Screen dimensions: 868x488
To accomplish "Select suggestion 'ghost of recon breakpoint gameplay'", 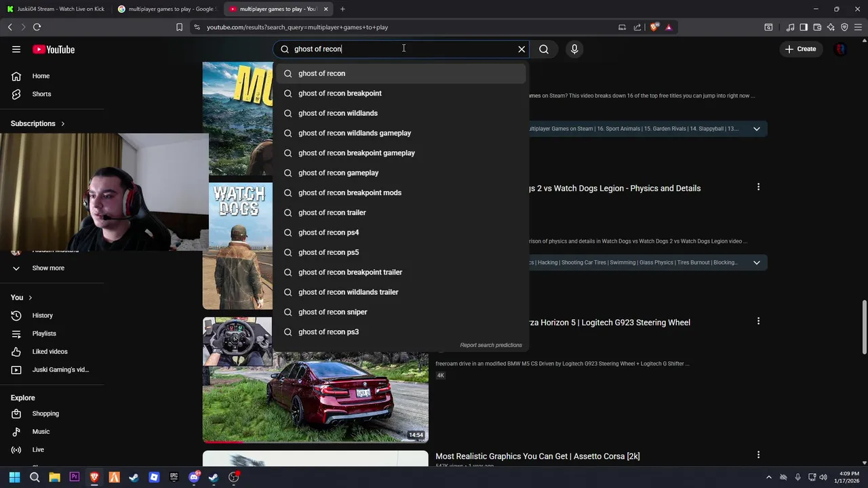I will point(400,153).
